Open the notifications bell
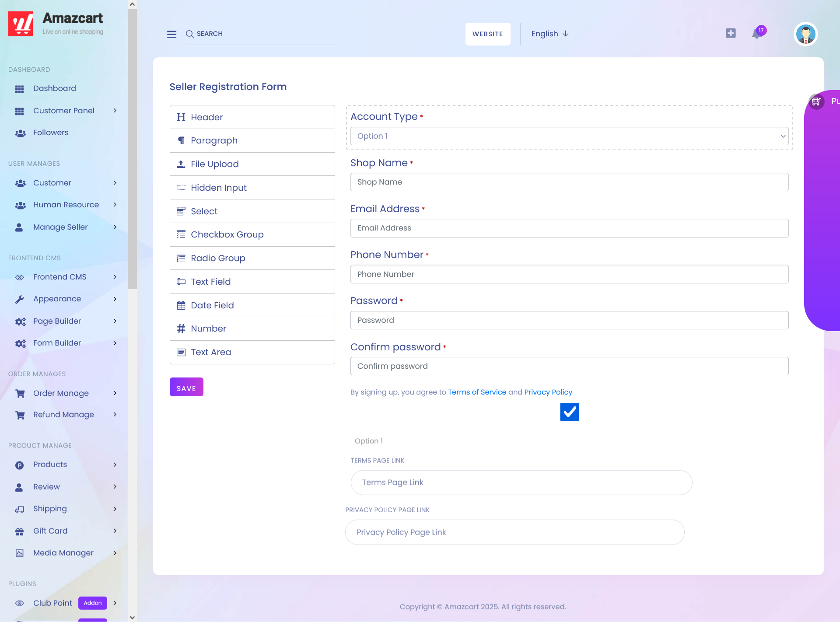The width and height of the screenshot is (840, 622). click(756, 34)
